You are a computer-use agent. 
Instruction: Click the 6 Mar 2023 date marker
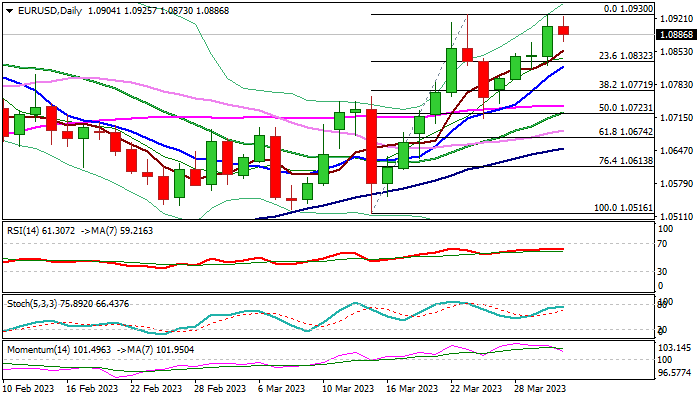(282, 389)
